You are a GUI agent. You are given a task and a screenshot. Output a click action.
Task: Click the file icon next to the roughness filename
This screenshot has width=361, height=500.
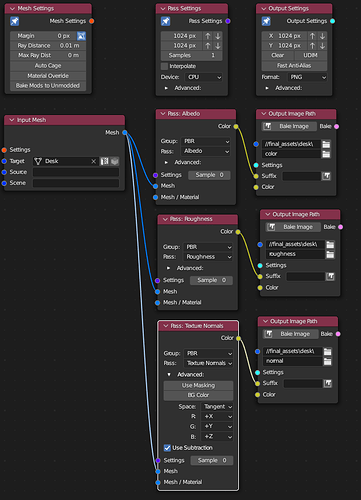click(330, 254)
